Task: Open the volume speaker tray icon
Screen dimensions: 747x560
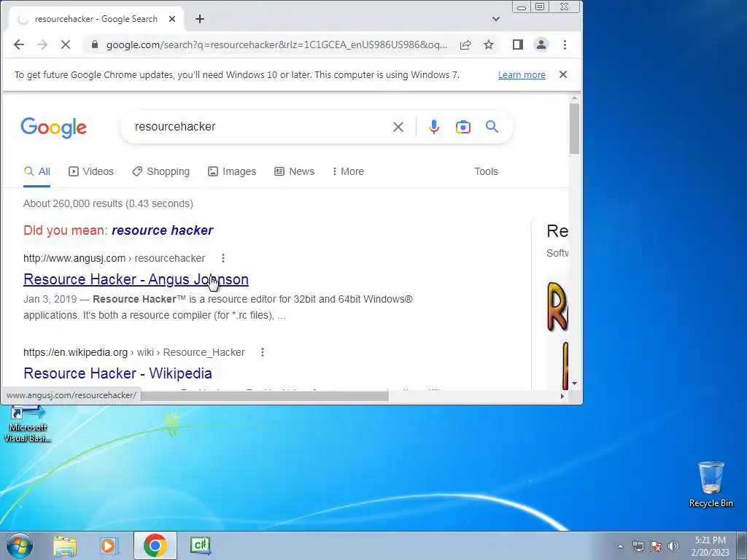Action: [673, 546]
